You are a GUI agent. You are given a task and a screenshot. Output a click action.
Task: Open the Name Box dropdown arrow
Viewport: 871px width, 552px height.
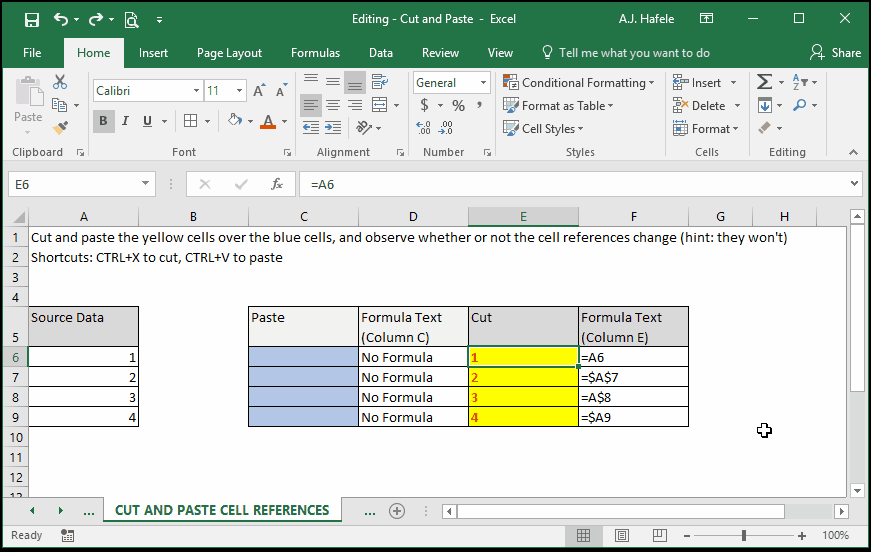(145, 184)
